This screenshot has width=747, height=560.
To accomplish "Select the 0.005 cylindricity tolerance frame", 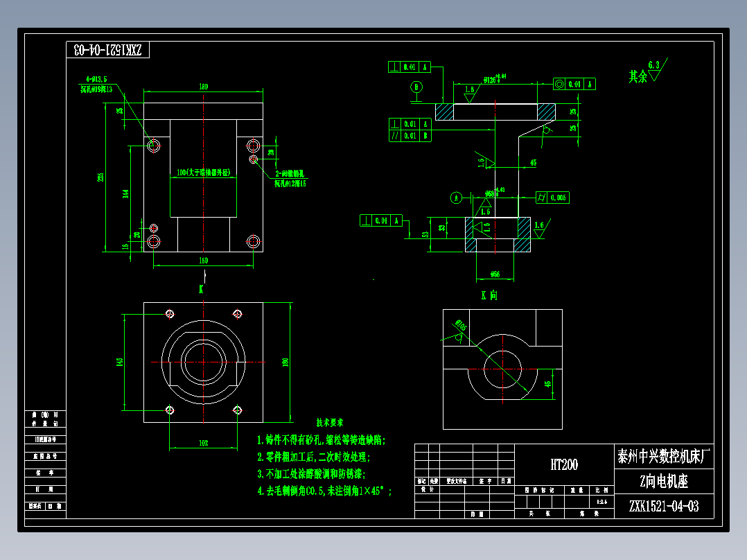I will point(553,198).
